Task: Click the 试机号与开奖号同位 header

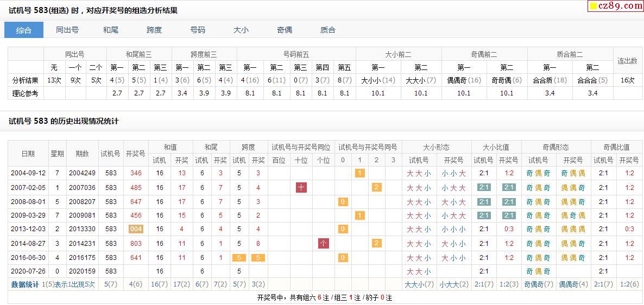Action: (301, 147)
